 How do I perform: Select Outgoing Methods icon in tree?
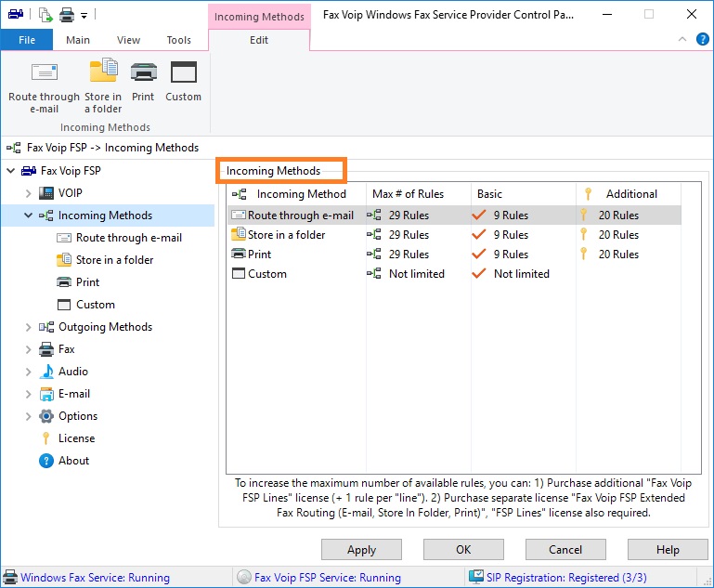pyautogui.click(x=46, y=327)
